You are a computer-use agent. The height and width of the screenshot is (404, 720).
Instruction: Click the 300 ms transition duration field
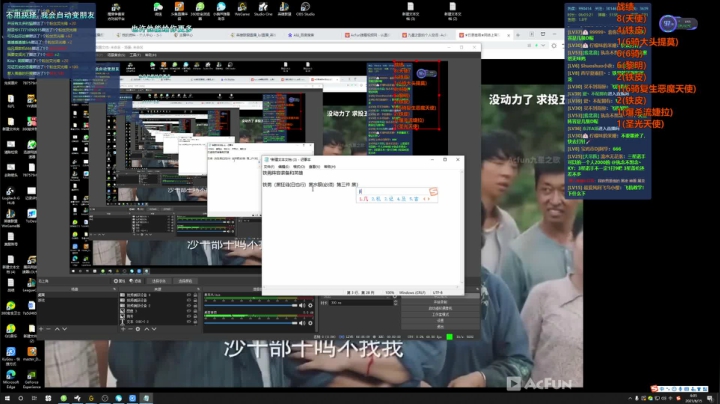[x=361, y=303]
